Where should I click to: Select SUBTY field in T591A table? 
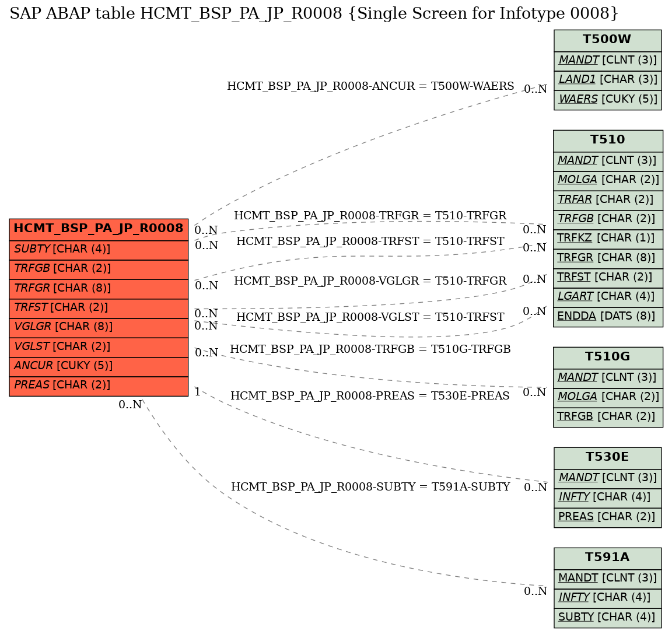click(607, 618)
